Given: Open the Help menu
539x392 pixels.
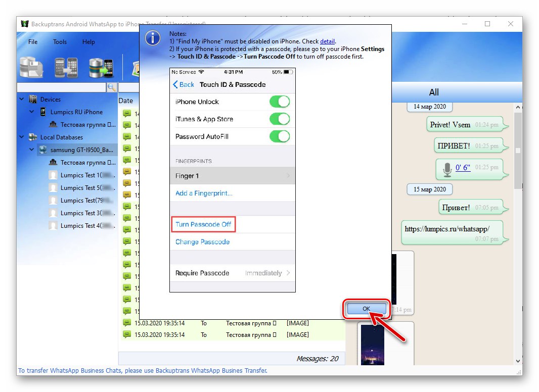Looking at the screenshot, I should click(x=88, y=42).
